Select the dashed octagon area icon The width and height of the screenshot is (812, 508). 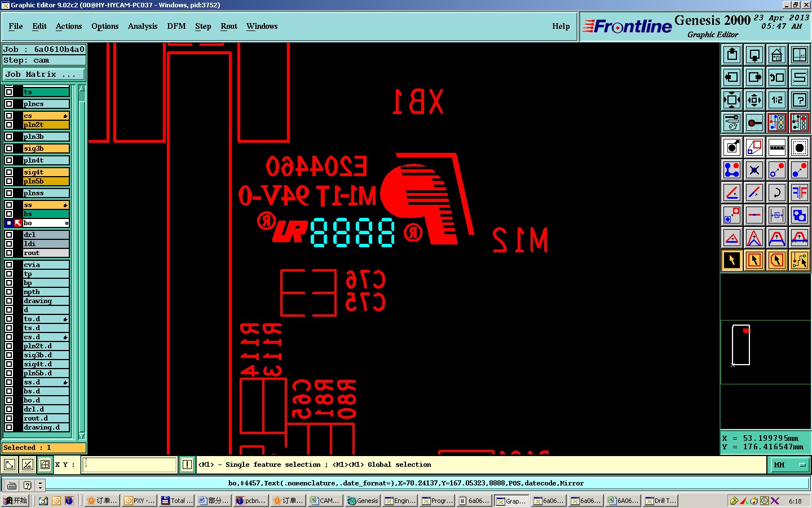800,147
